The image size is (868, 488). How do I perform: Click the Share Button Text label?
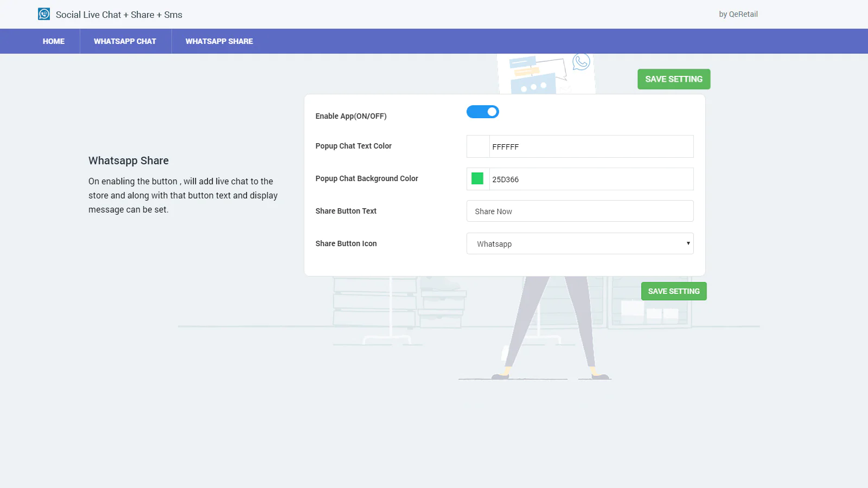pos(346,211)
